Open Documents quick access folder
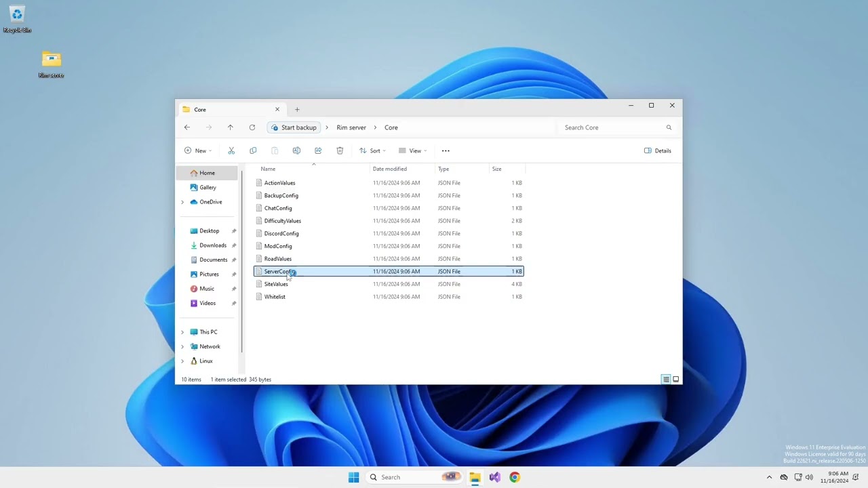 tap(212, 260)
